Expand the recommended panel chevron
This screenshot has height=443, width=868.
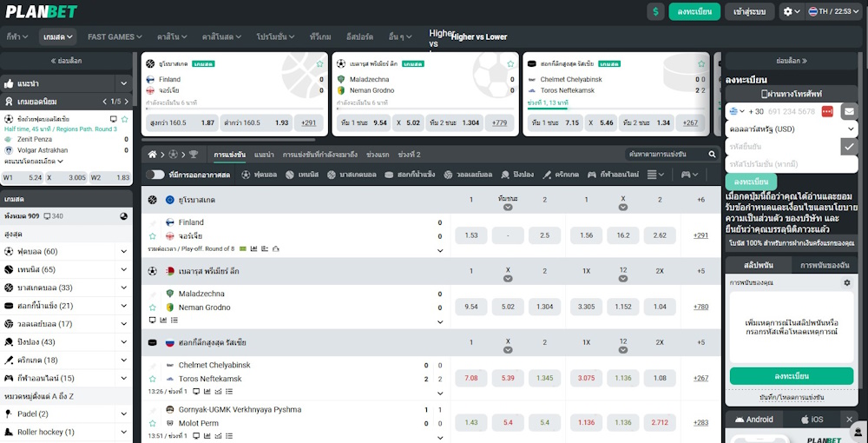click(123, 83)
